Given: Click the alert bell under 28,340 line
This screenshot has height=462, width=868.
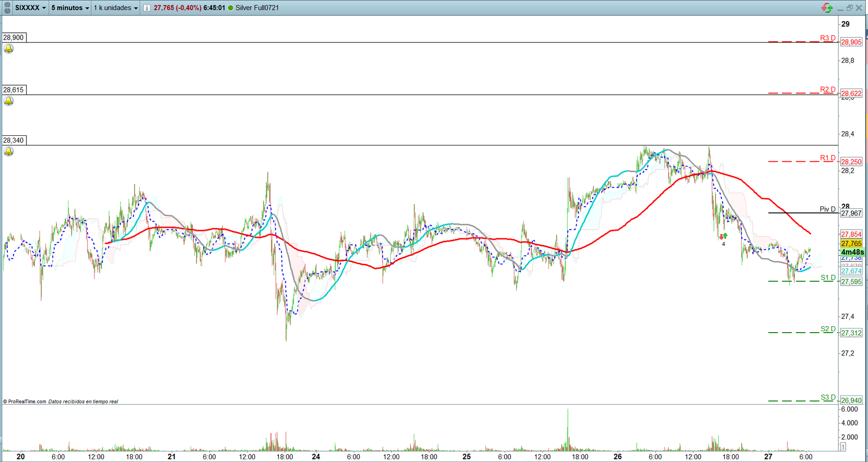Looking at the screenshot, I should pos(9,152).
